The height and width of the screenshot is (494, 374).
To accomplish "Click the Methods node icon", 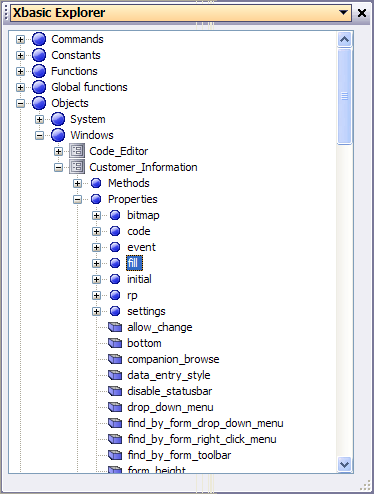I will tap(96, 183).
